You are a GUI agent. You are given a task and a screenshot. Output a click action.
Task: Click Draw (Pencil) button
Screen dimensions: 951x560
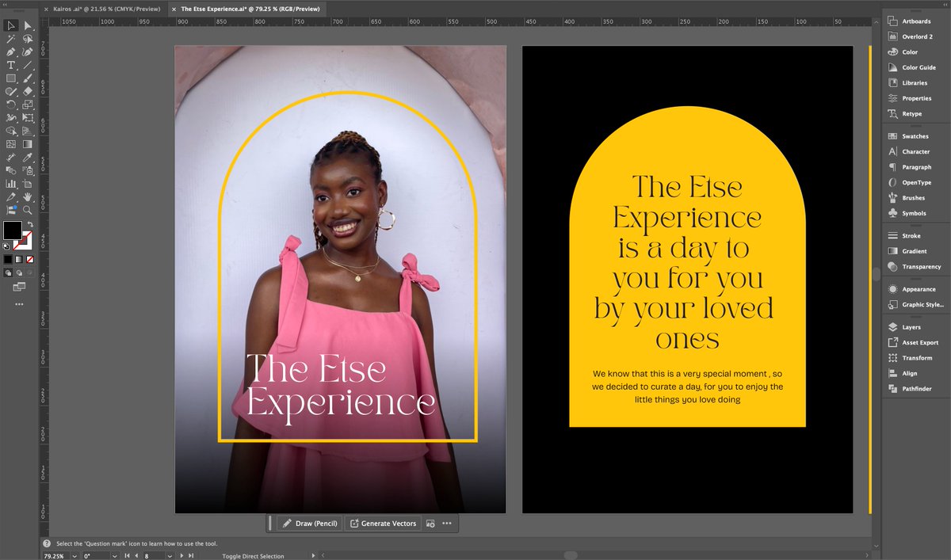coord(310,524)
